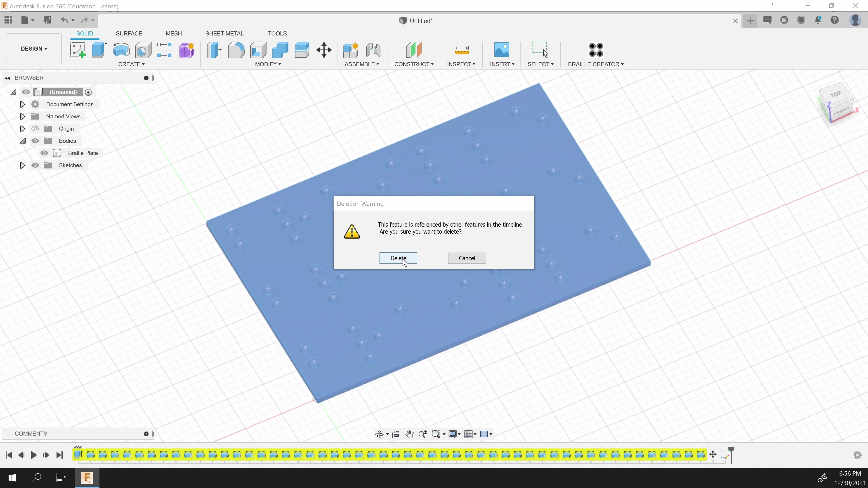This screenshot has height=488, width=868.
Task: Select the Shell tool icon
Action: pyautogui.click(x=258, y=50)
